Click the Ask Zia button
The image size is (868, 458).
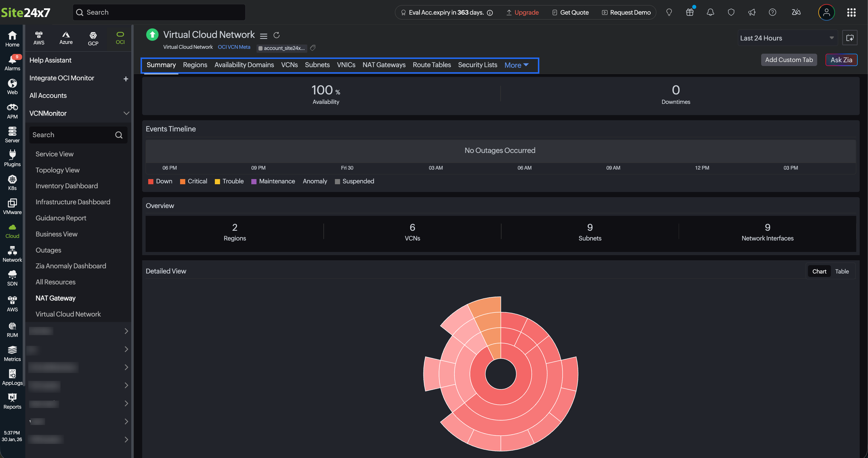click(841, 60)
